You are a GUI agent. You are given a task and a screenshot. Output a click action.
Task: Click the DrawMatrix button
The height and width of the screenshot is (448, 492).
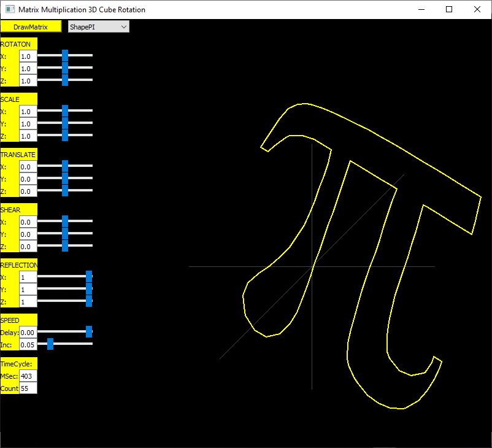[31, 26]
